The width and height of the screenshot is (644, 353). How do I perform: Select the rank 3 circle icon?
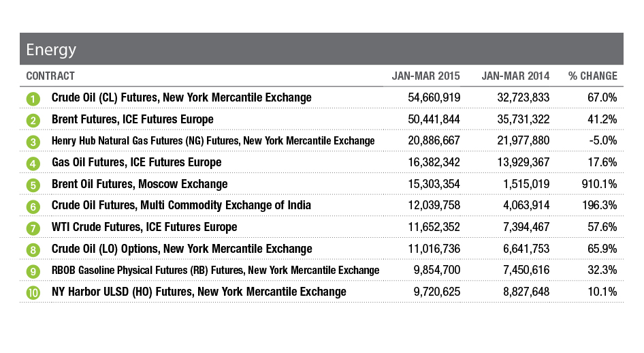33,141
